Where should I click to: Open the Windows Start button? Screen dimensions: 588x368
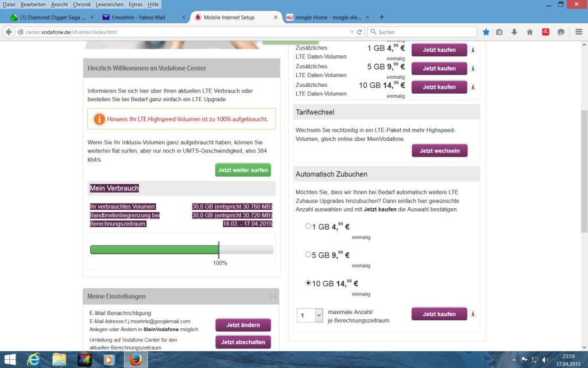tap(10, 360)
